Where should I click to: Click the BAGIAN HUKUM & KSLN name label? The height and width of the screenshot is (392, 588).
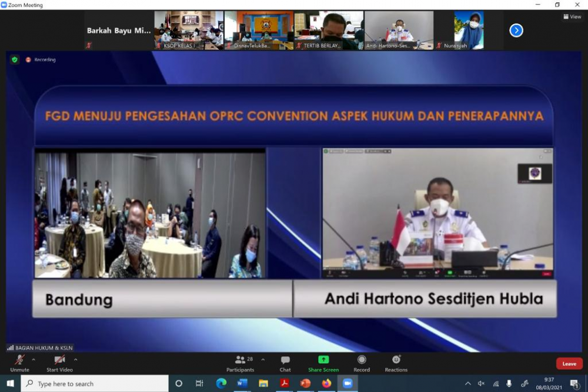[40, 348]
